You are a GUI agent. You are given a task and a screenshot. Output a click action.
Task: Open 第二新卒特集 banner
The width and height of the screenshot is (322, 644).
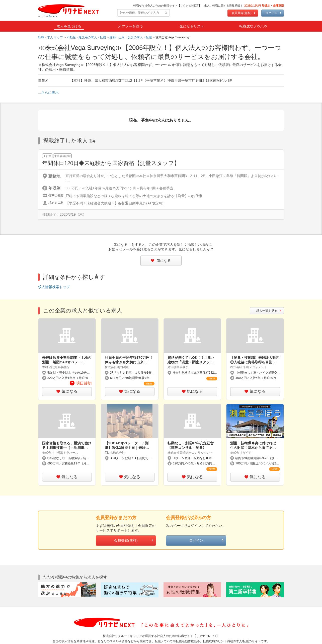(x=255, y=590)
